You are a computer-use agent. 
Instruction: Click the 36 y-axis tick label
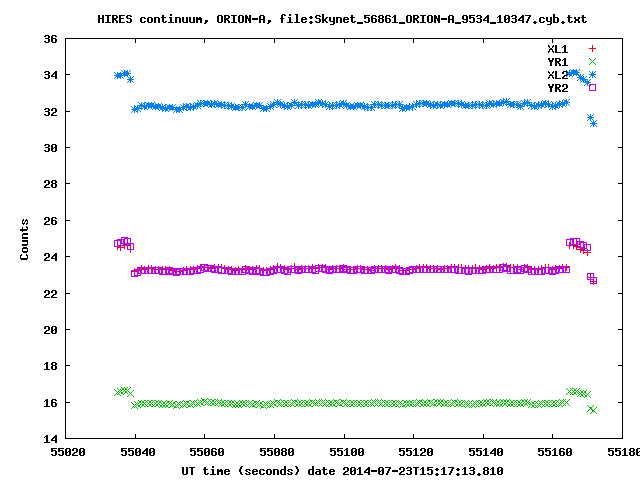(49, 39)
